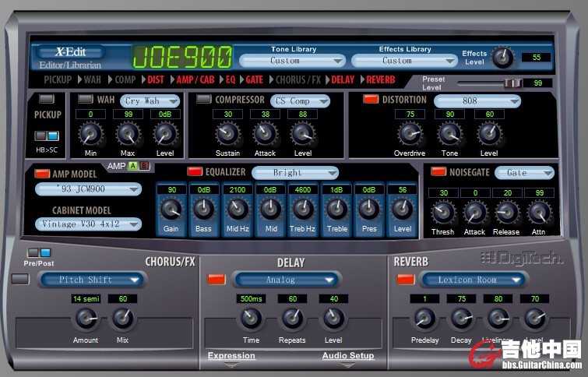Select REVERB in the signal chain bar

click(380, 79)
